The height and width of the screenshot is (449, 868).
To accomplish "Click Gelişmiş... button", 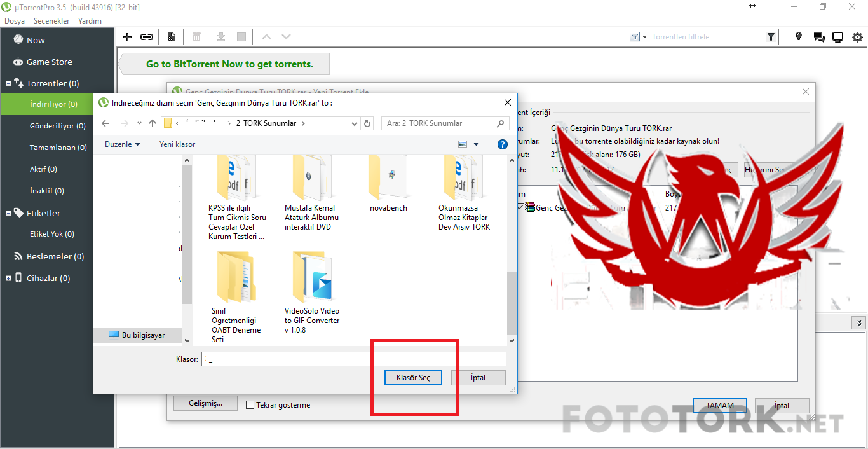I will pos(206,404).
